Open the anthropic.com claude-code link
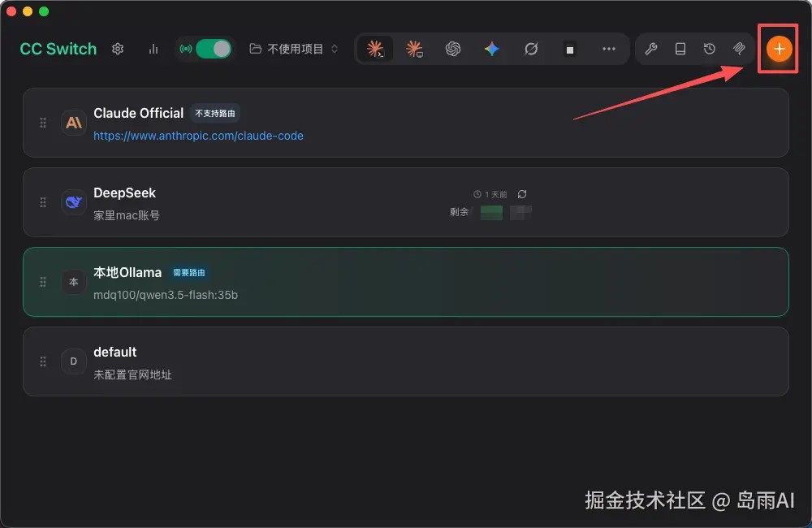The image size is (812, 528). point(198,136)
